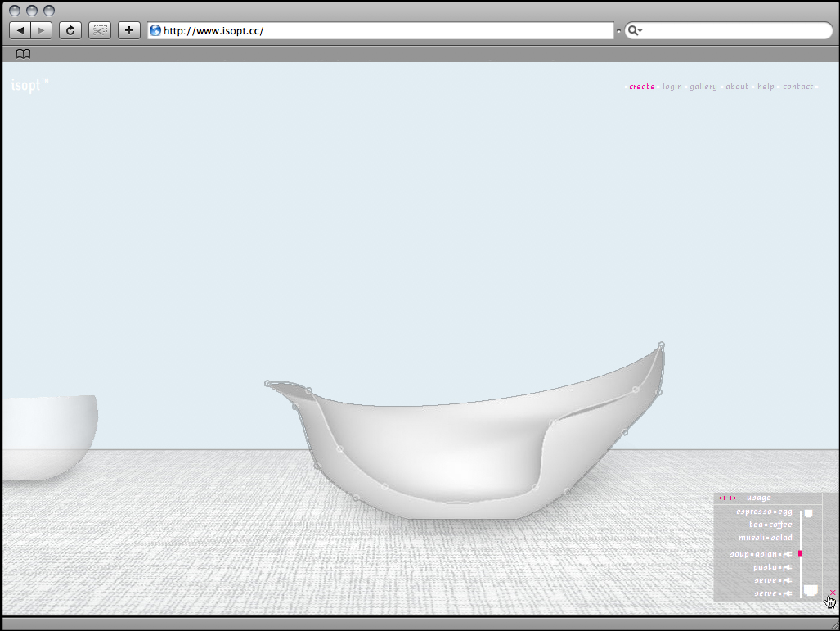Click the globe icon in the address bar
This screenshot has height=631, width=840.
[x=155, y=30]
